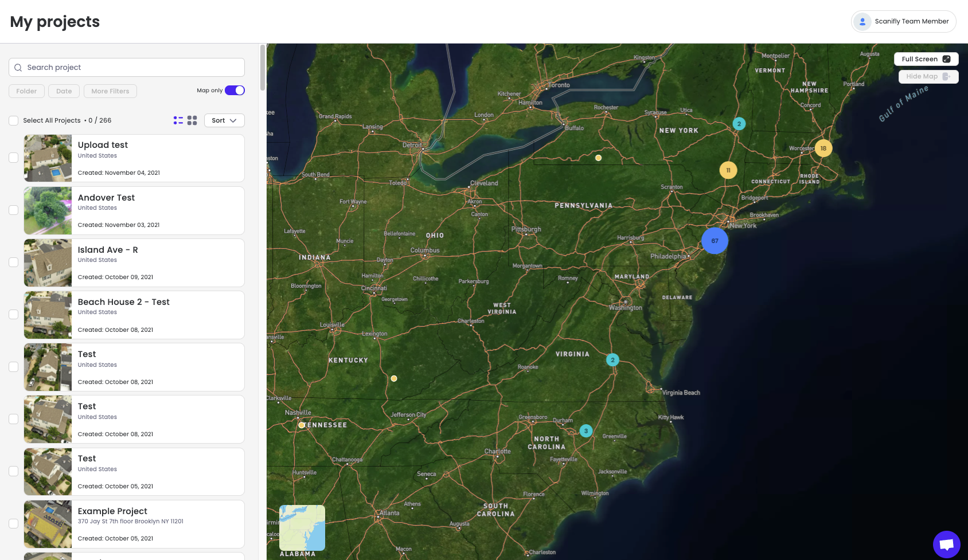Click '370 Jay St 7th floor Brooklyn' address

[131, 522]
